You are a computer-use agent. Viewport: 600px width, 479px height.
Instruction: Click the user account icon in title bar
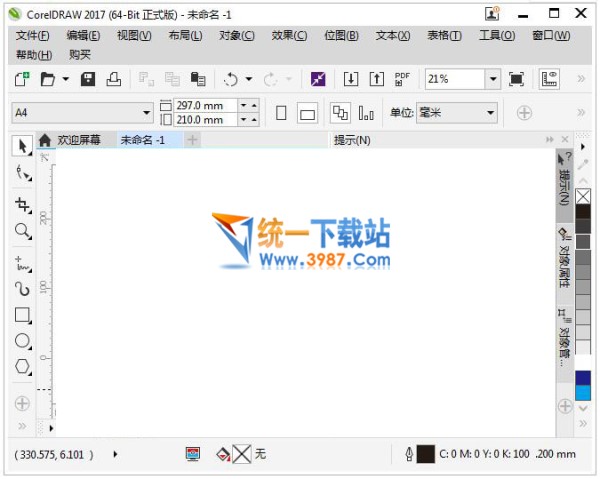(x=492, y=14)
